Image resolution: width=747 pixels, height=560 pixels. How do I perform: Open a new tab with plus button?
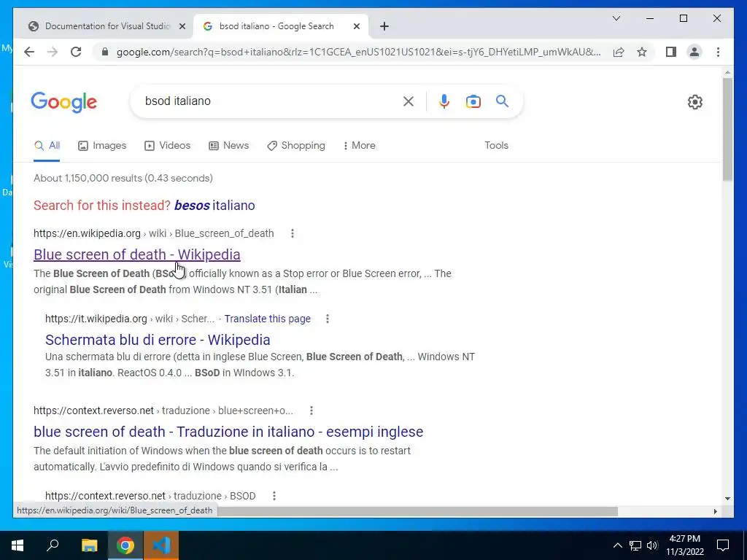tap(384, 26)
